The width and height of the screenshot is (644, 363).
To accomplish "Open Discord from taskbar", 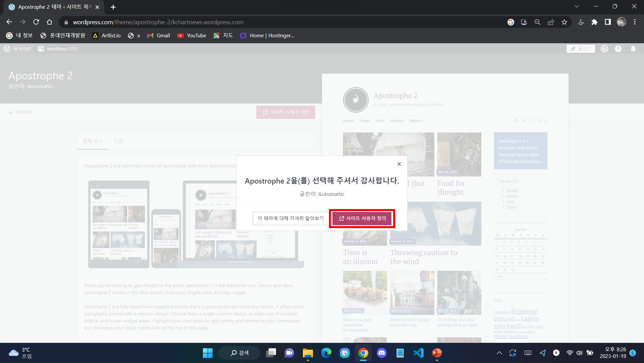I will (x=382, y=353).
